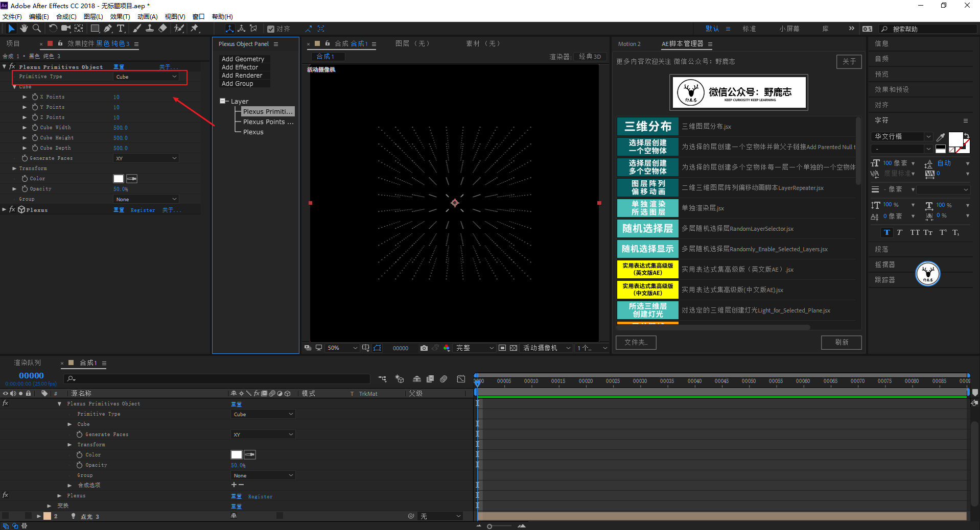The height and width of the screenshot is (530, 980).
Task: Click the 刷新 refresh button
Action: point(841,342)
